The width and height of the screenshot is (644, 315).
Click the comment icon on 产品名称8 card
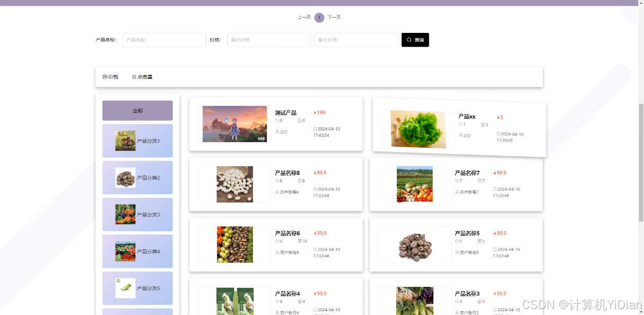300,181
